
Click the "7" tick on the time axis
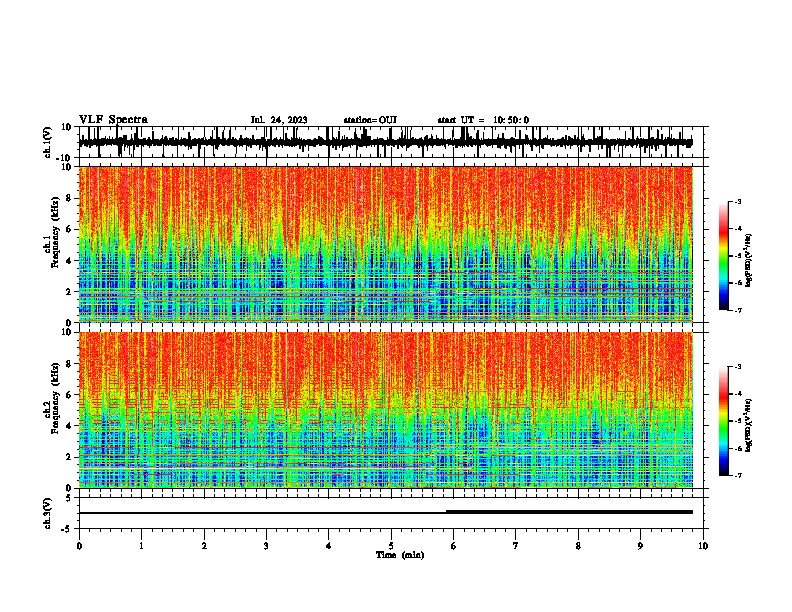coord(516,546)
